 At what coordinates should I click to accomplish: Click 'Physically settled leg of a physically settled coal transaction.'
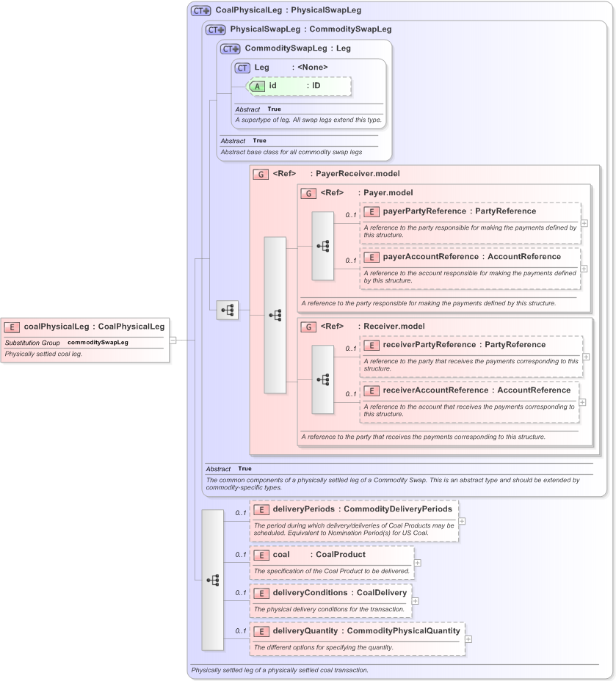click(x=280, y=670)
